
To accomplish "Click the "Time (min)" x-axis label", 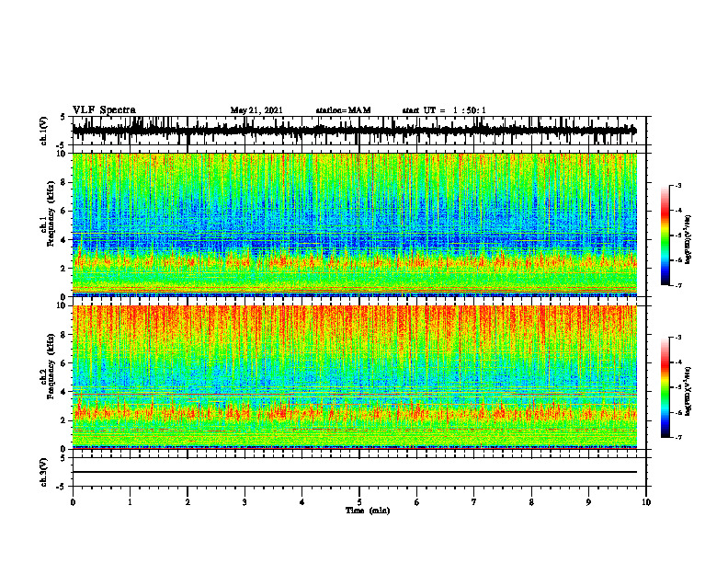I will coord(368,511).
